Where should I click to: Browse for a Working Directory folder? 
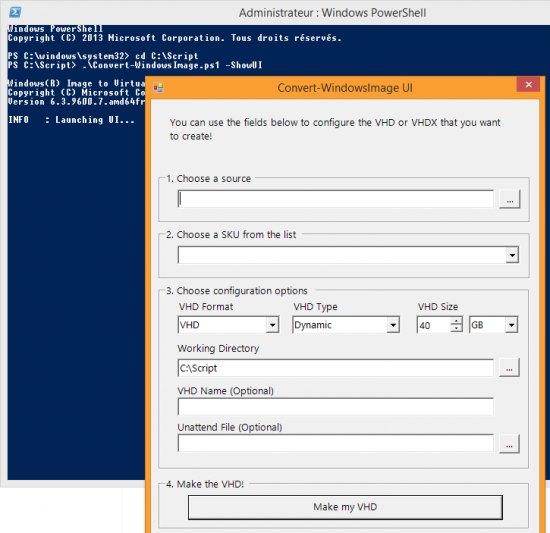tap(509, 368)
